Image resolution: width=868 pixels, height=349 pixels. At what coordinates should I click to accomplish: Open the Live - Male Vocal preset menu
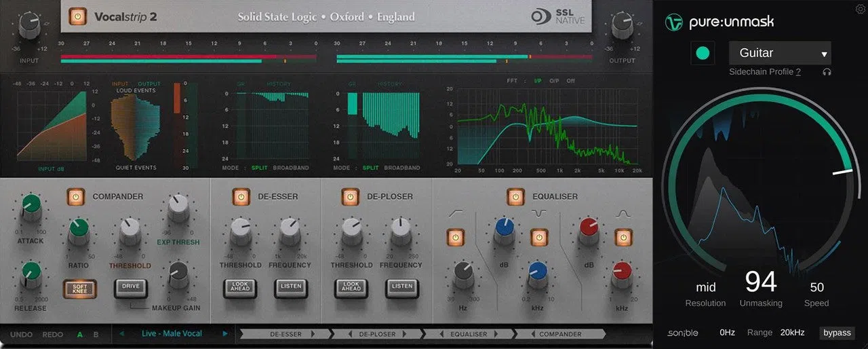[172, 334]
